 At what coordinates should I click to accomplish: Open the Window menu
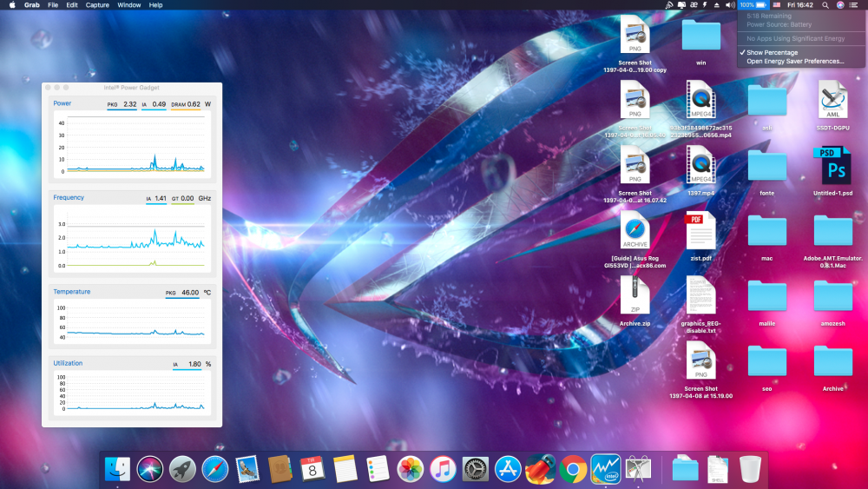click(x=129, y=5)
